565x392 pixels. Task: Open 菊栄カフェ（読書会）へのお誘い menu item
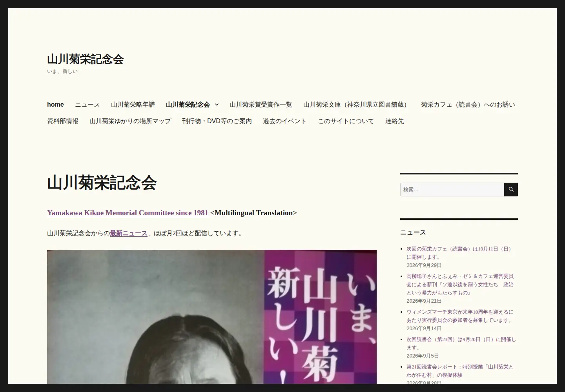[x=468, y=105]
